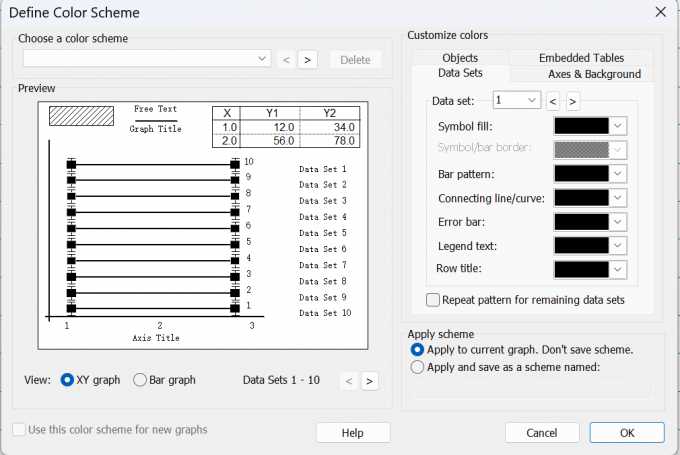Click the Legend text color swatch
Screen dimensions: 680x455
[x=582, y=246]
